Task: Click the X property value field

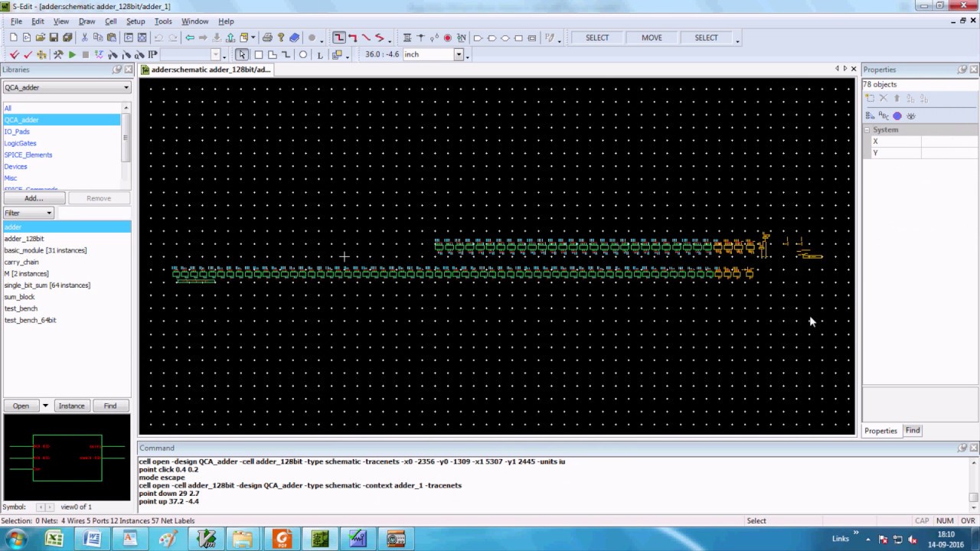Action: [x=949, y=142]
